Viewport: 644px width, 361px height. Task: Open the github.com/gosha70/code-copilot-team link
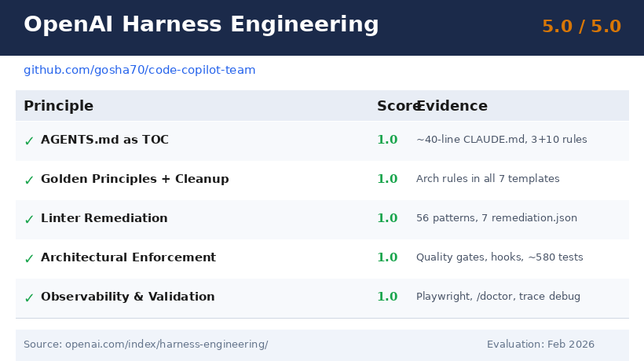coord(140,70)
